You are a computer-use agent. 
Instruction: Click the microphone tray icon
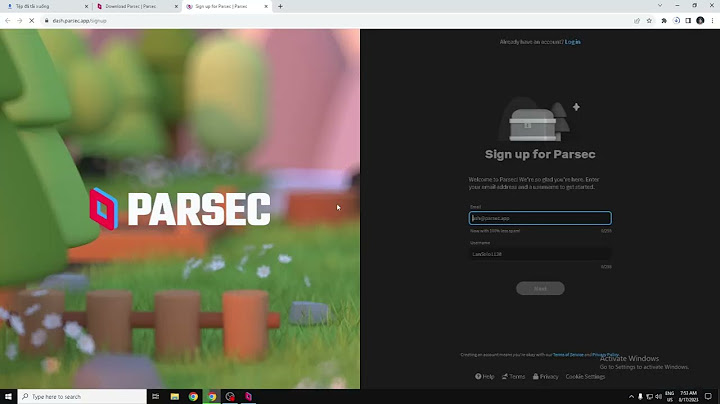640,397
